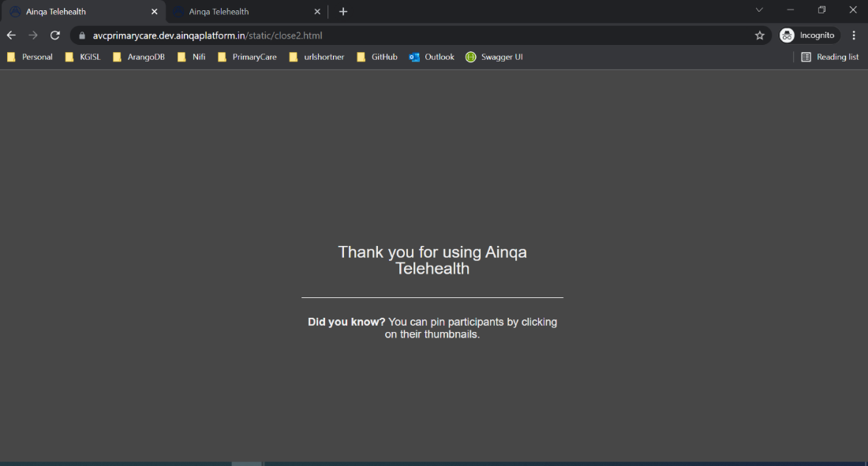Open the Incognito profile indicator
The image size is (868, 466).
(810, 35)
